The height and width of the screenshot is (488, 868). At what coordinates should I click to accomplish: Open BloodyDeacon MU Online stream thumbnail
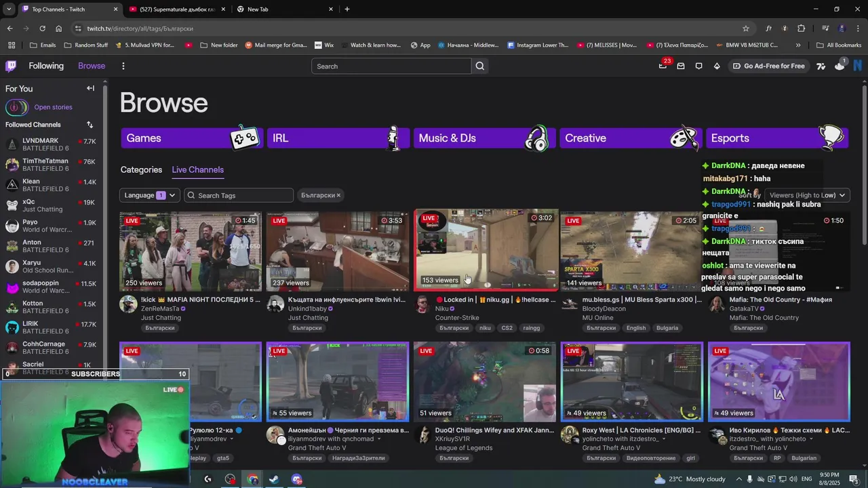631,250
